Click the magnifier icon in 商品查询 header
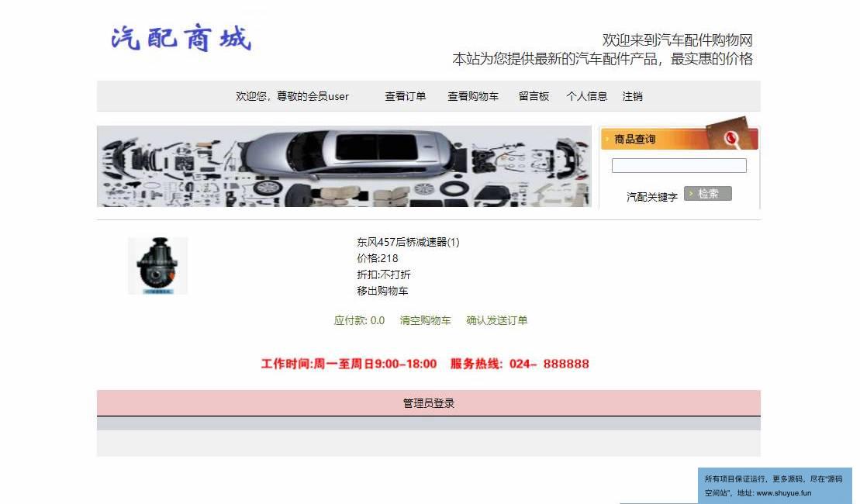The width and height of the screenshot is (860, 504). pyautogui.click(x=730, y=138)
